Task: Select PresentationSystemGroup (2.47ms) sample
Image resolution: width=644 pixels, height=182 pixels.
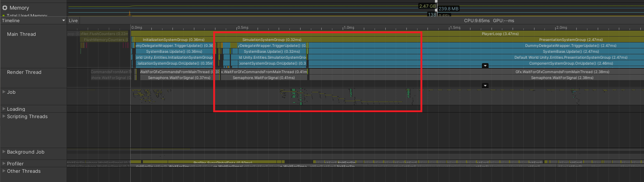Action: pos(571,40)
